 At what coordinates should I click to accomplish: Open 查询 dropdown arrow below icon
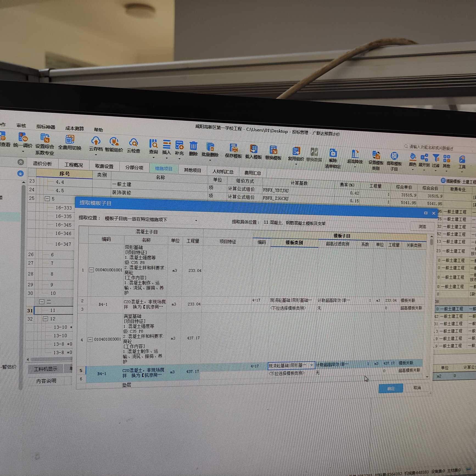[153, 158]
